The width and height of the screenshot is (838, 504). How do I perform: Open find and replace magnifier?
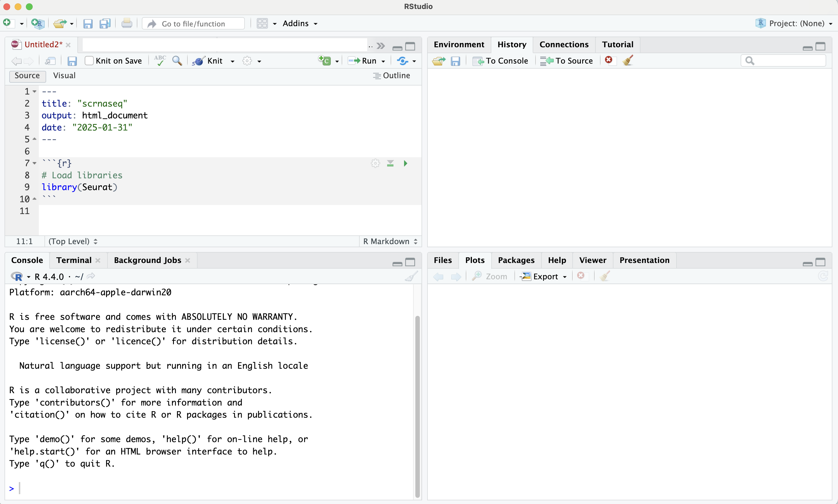[177, 61]
